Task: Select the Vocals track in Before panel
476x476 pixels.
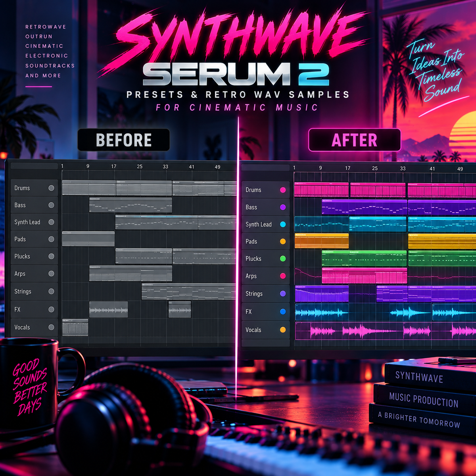Action: click(34, 327)
